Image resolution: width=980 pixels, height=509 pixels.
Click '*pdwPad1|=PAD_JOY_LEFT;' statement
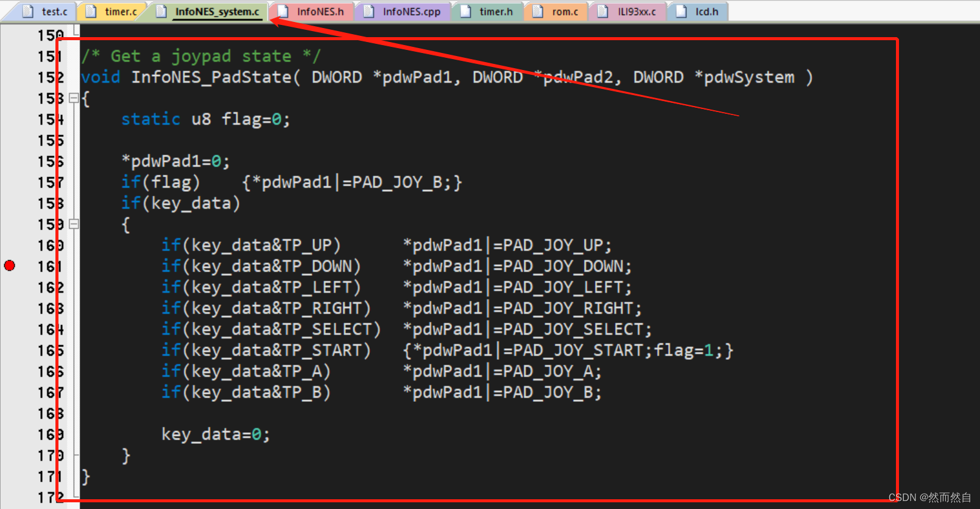(x=518, y=287)
